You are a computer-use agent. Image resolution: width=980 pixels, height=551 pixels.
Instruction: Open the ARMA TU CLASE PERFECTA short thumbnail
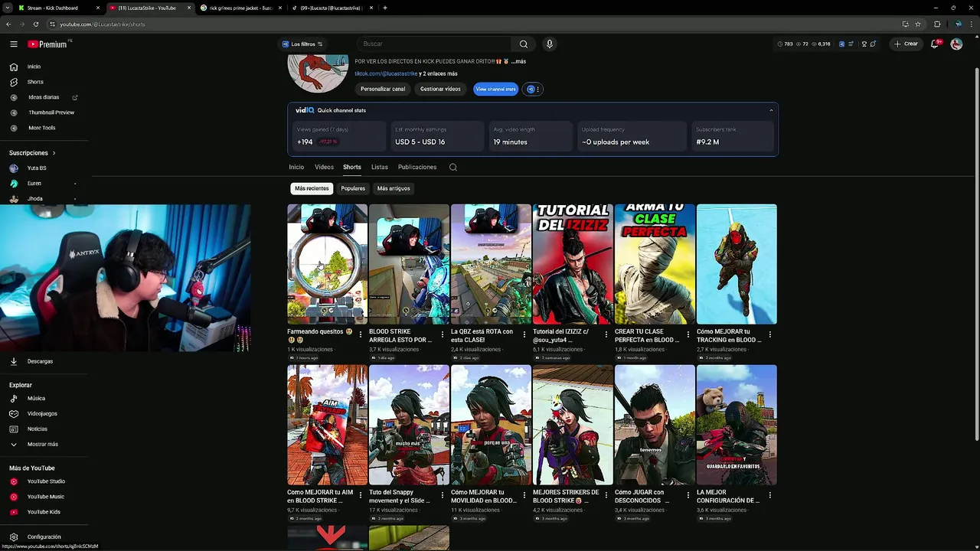click(655, 264)
